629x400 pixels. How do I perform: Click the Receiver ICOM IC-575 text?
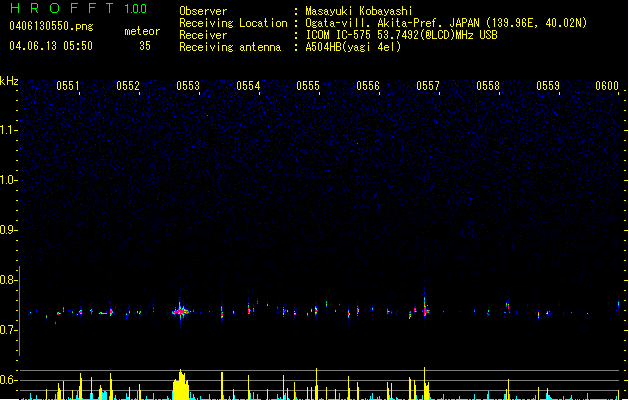401,35
